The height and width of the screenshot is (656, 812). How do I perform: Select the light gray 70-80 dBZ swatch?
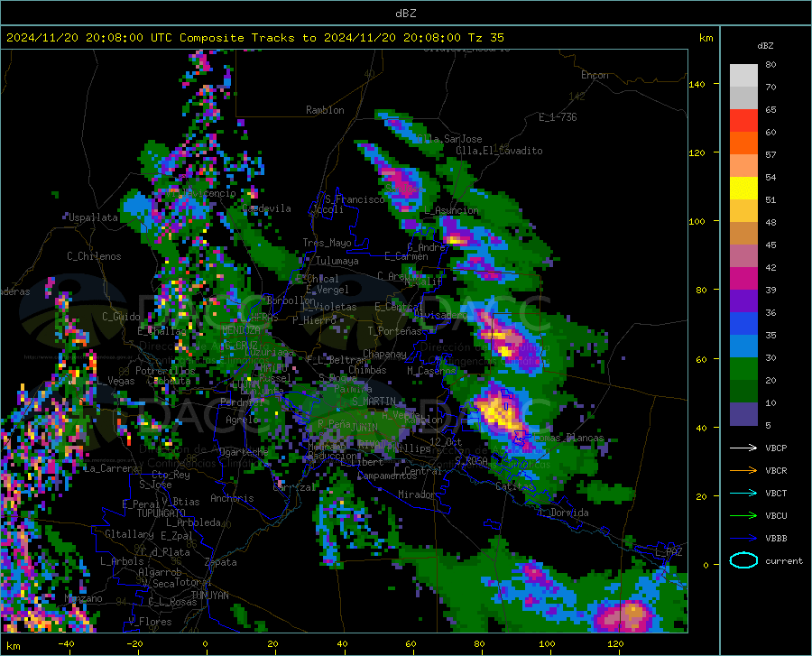click(x=743, y=76)
